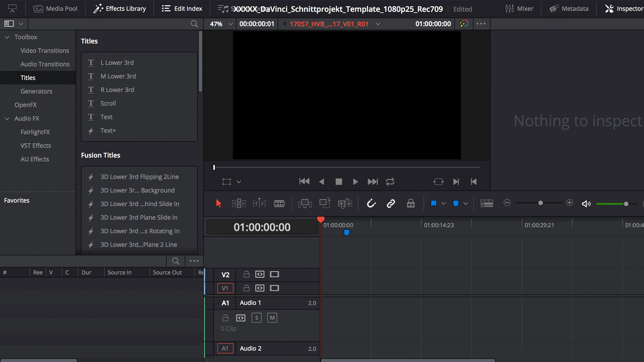Toggle the Linked Selection chain icon
Viewport: 644px width, 362px height.
click(x=391, y=203)
